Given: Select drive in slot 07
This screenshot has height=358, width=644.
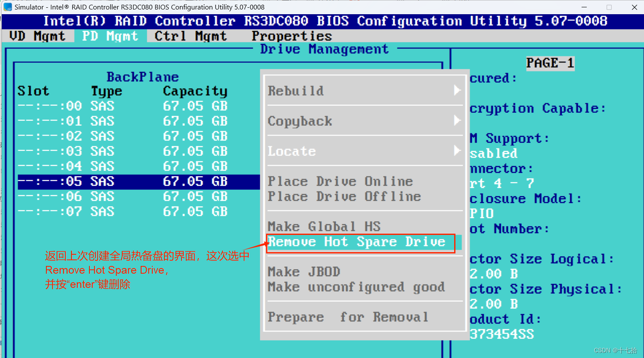Looking at the screenshot, I should [x=139, y=212].
